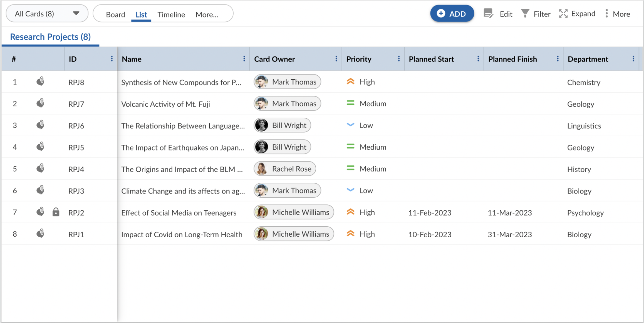Screen dimensions: 644x323
Task: Expand the All Cards (8) dropdown
Action: pos(76,14)
